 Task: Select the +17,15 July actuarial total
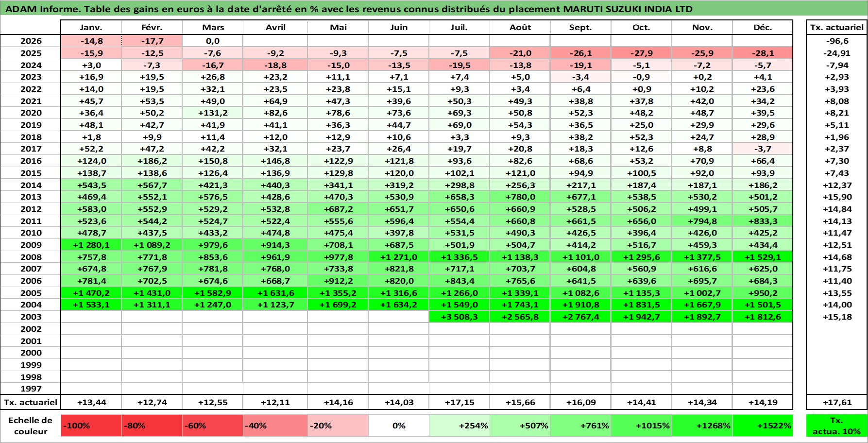point(460,402)
